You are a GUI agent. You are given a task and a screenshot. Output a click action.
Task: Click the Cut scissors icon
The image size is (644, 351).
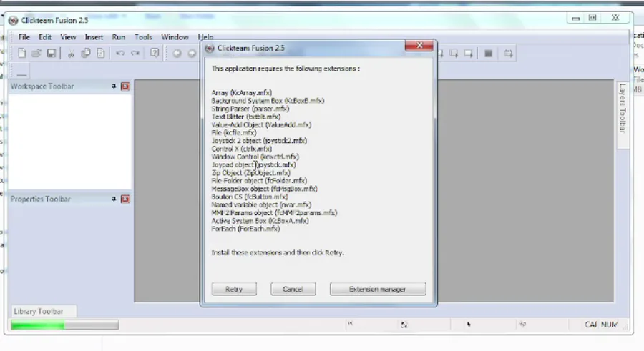click(x=71, y=54)
